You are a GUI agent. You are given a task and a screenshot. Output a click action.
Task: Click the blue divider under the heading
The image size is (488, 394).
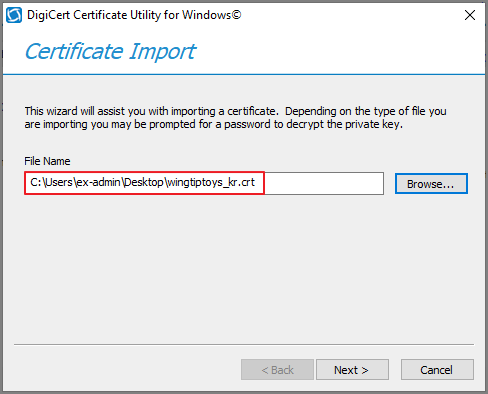pos(244,74)
